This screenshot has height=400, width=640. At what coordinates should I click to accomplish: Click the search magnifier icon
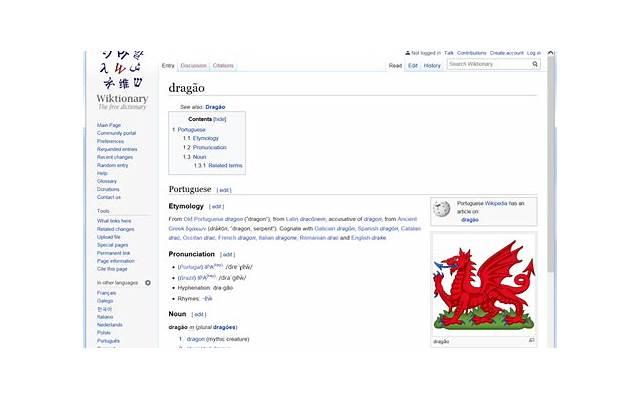tap(535, 64)
